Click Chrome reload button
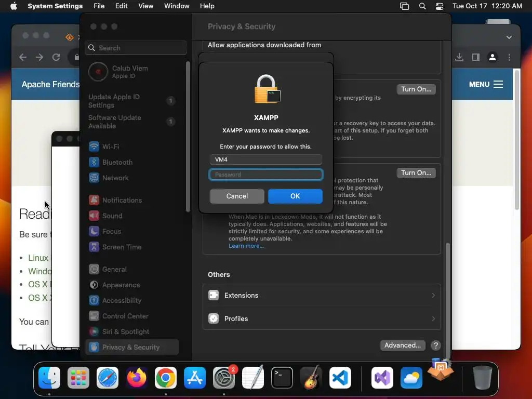 [56, 57]
